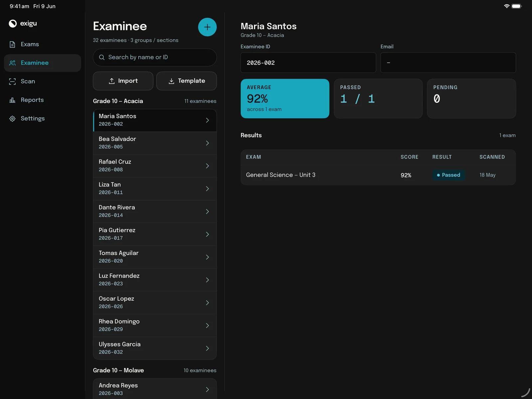The height and width of the screenshot is (399, 532).
Task: Go to Scan menu item
Action: [x=43, y=81]
